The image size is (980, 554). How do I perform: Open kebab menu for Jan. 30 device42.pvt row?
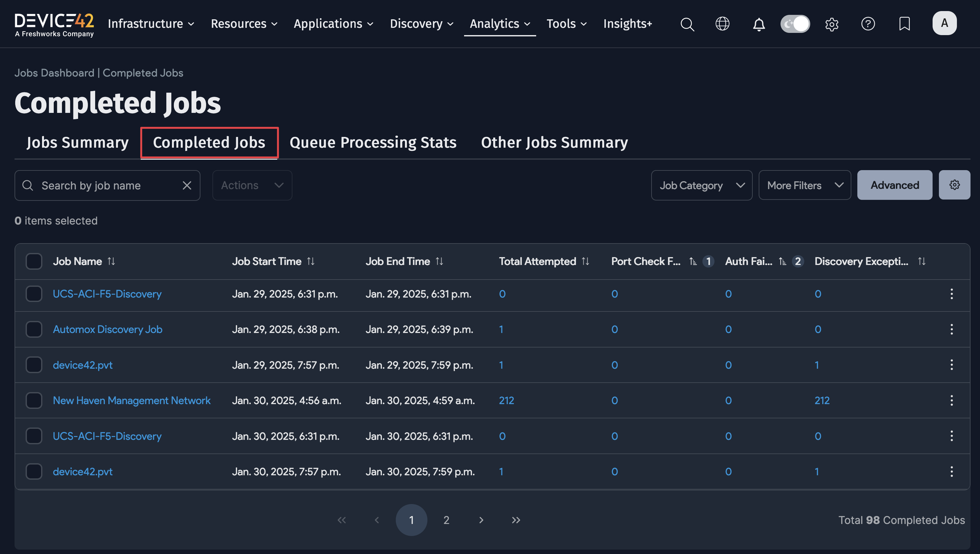coord(952,471)
